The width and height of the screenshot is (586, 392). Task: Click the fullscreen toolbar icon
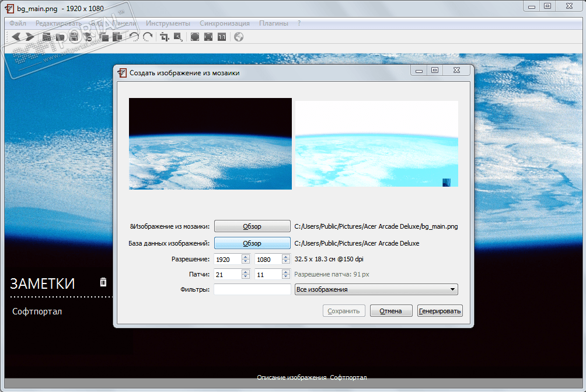[x=195, y=37]
